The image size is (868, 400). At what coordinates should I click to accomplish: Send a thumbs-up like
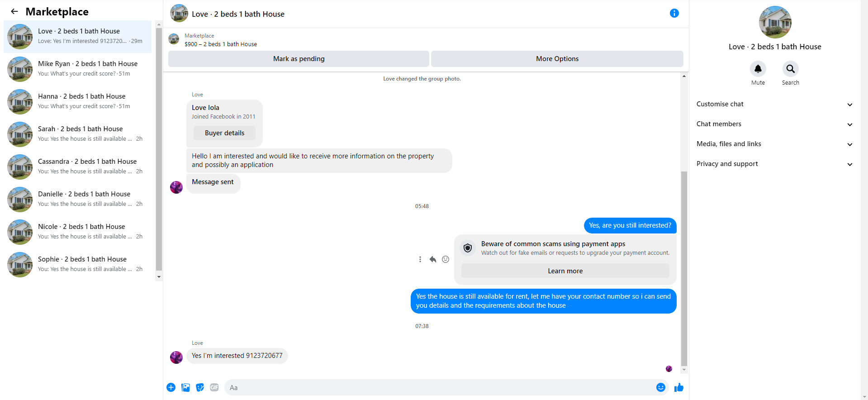[678, 387]
